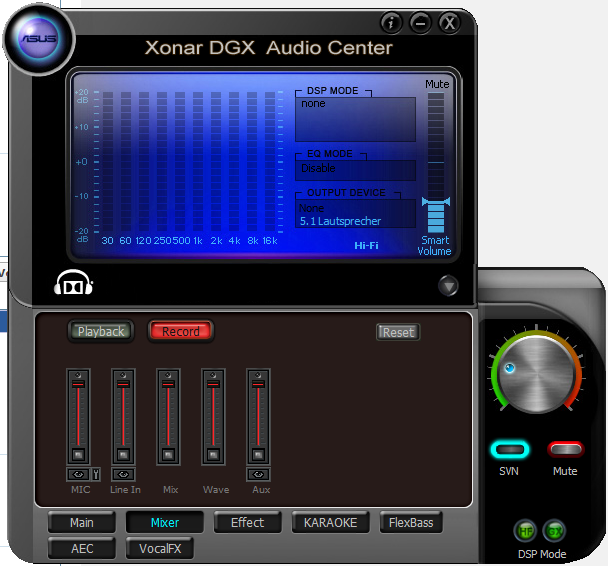Screen dimensions: 608x566
Task: Open MIC advanced settings wrench icon
Action: [96, 474]
